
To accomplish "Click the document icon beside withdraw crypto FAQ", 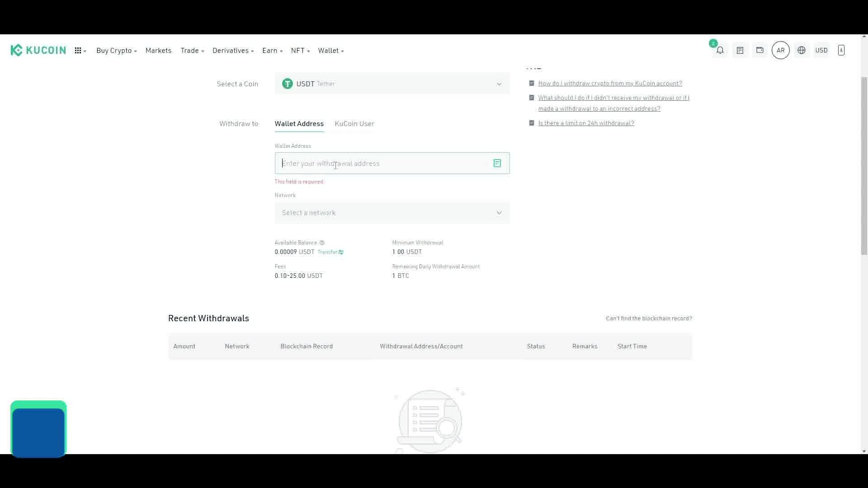I will 532,83.
